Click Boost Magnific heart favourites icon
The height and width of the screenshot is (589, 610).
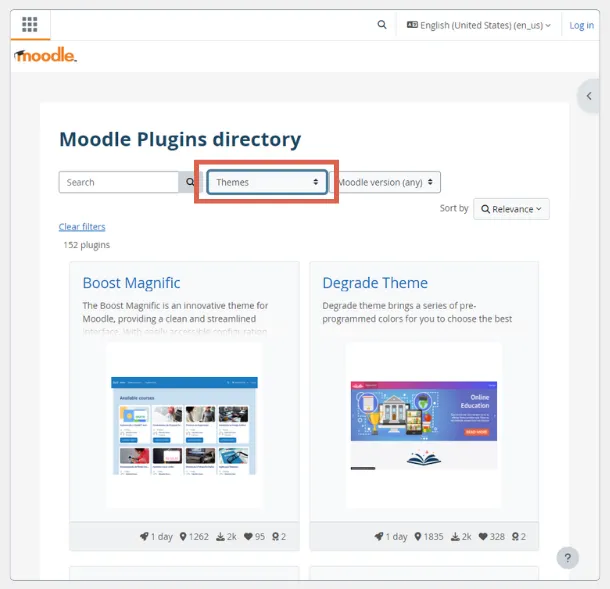[248, 536]
